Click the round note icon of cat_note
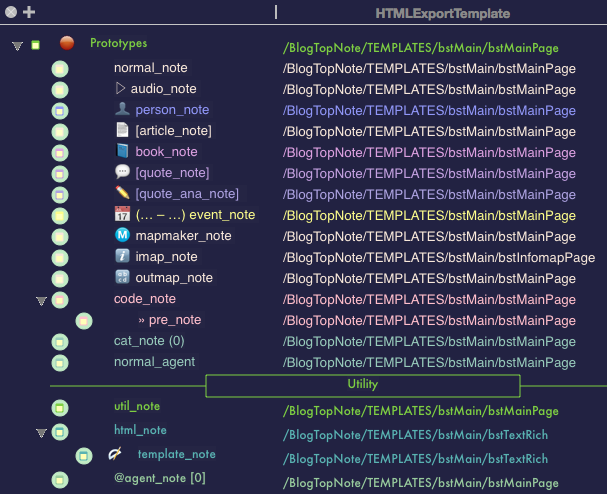 click(60, 342)
